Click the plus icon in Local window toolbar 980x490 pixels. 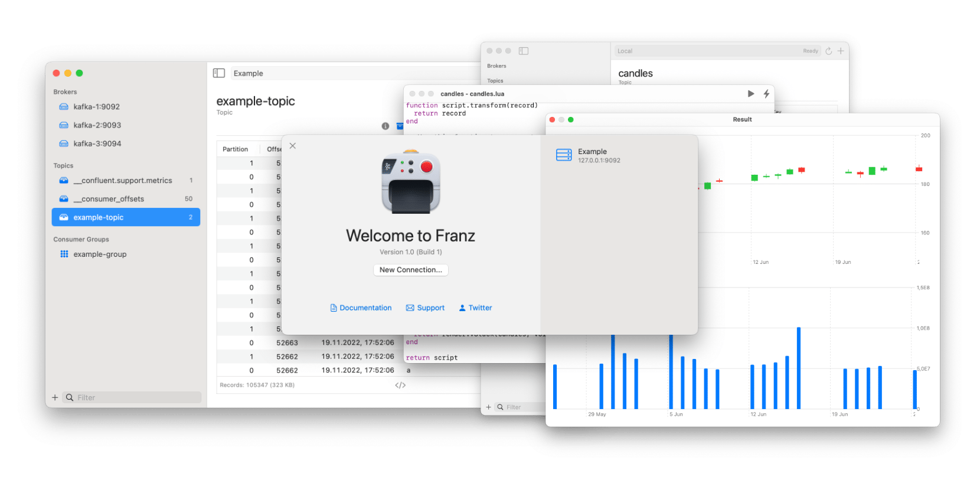(841, 51)
